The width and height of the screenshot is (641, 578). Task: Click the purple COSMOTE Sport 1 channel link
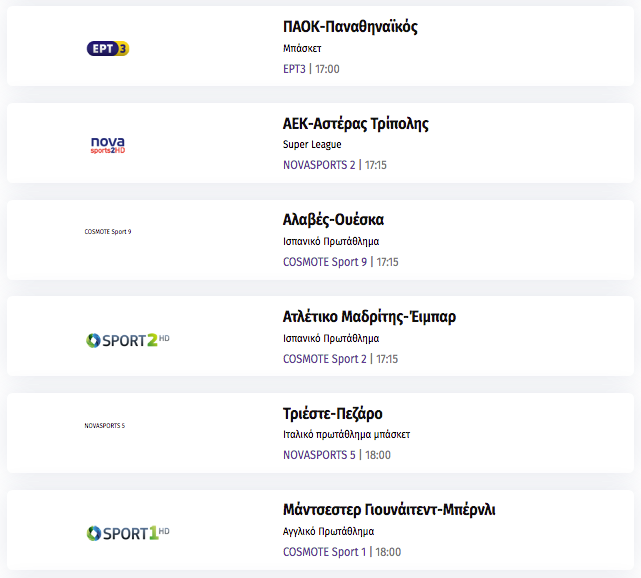pyautogui.click(x=325, y=551)
